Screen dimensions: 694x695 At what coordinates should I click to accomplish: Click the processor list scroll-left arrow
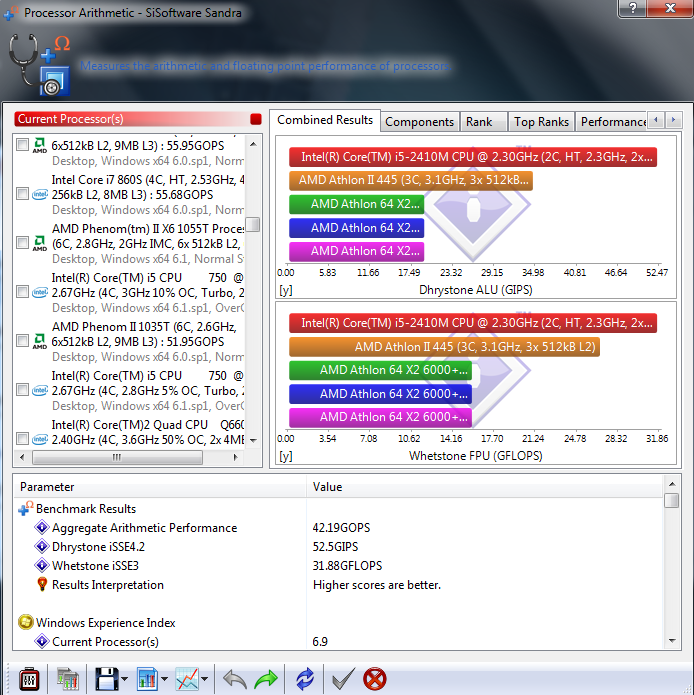coord(22,457)
